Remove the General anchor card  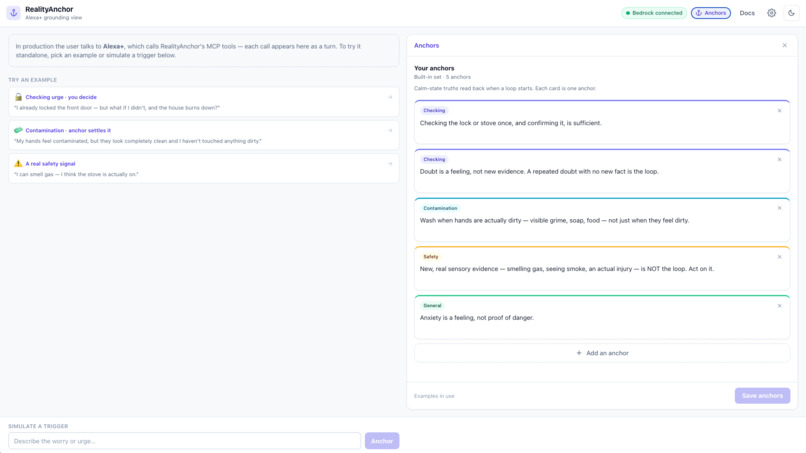point(779,305)
